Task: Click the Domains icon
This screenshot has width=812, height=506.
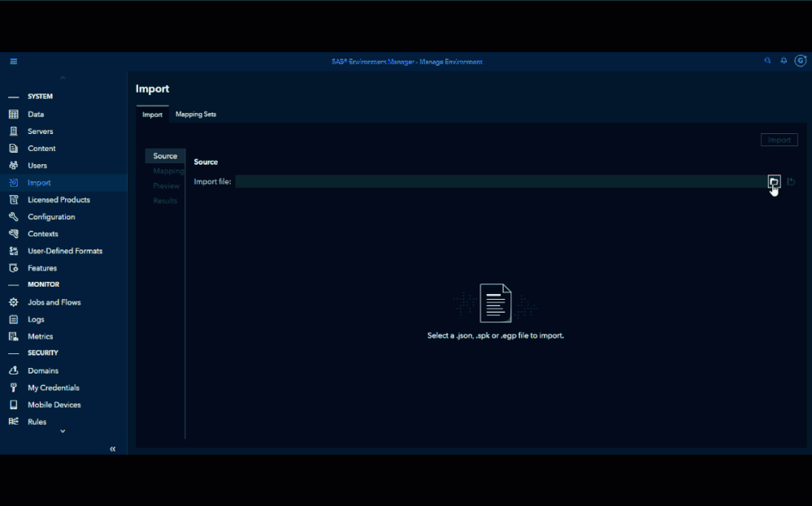Action: click(x=14, y=370)
